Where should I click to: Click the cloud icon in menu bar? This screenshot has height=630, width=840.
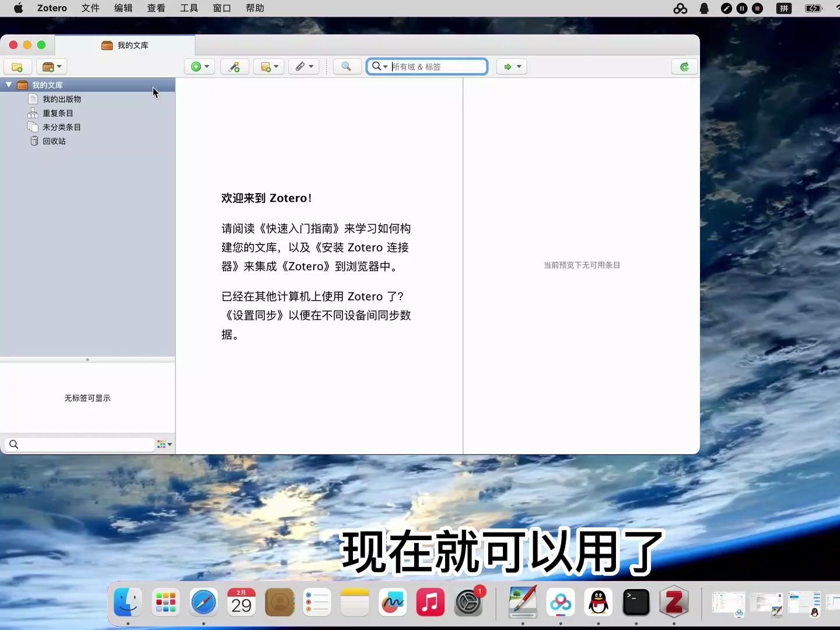pos(680,8)
